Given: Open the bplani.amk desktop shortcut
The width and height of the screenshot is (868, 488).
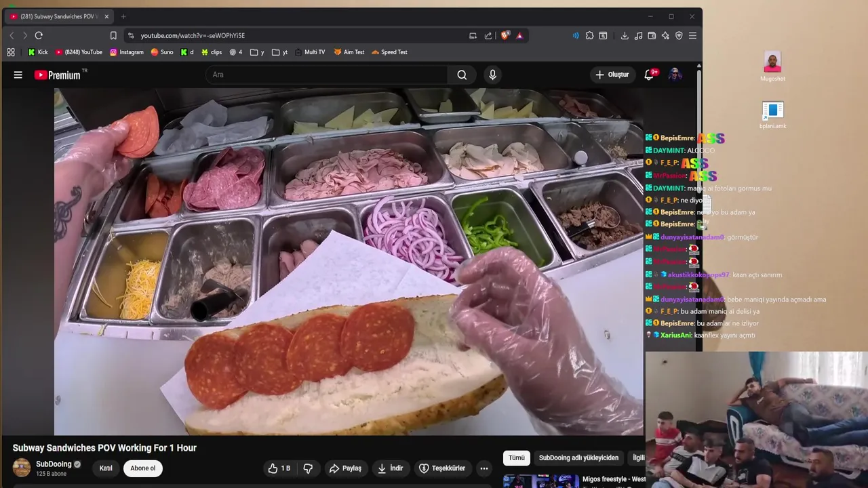Looking at the screenshot, I should (772, 115).
